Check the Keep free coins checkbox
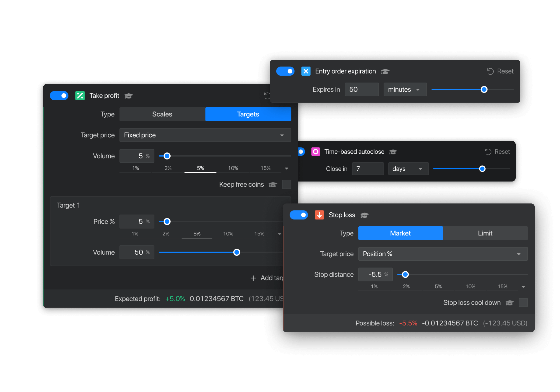560x392 pixels. coord(286,184)
